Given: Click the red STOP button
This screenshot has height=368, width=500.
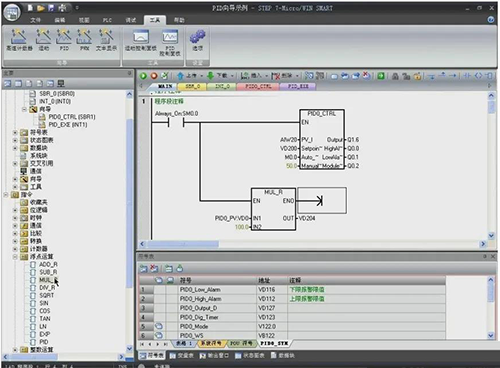Looking at the screenshot, I should pyautogui.click(x=154, y=76).
